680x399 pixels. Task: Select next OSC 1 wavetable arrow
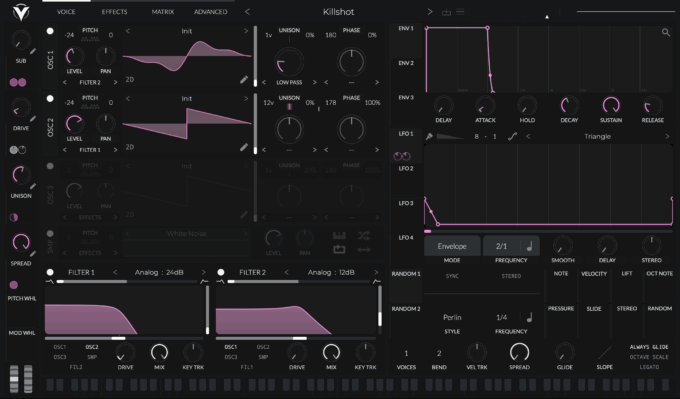[x=245, y=31]
